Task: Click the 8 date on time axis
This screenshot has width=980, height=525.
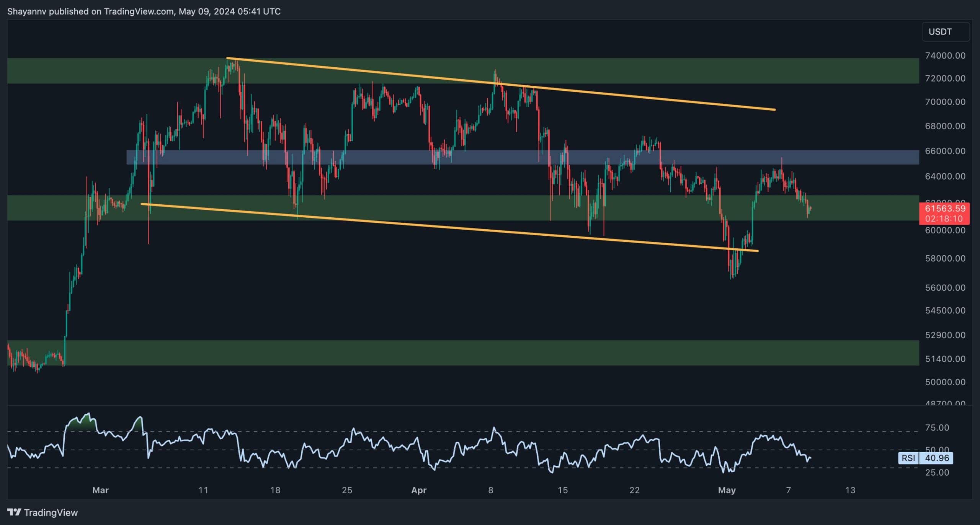Action: coord(491,490)
